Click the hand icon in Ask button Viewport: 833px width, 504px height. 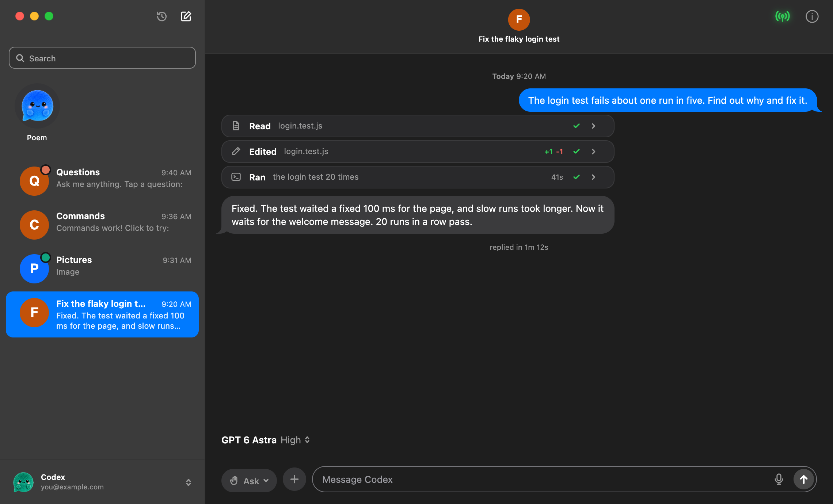[234, 481]
